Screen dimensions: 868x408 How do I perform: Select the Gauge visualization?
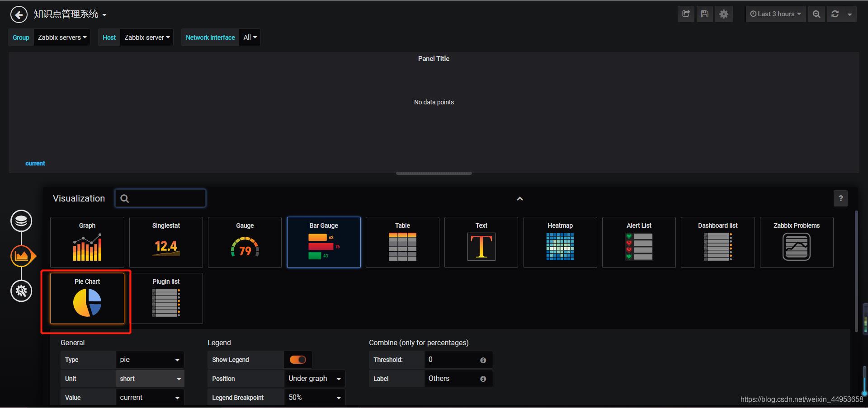coord(245,242)
